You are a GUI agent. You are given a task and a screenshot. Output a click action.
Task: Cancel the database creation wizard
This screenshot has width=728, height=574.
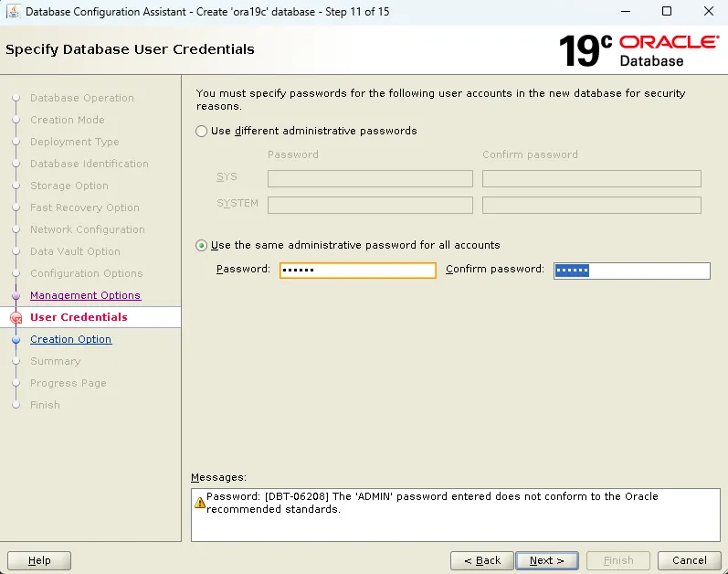(x=690, y=560)
